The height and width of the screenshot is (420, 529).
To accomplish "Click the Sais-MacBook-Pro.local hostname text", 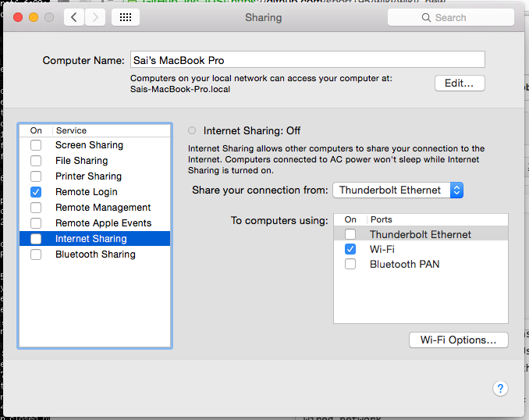I will click(180, 89).
